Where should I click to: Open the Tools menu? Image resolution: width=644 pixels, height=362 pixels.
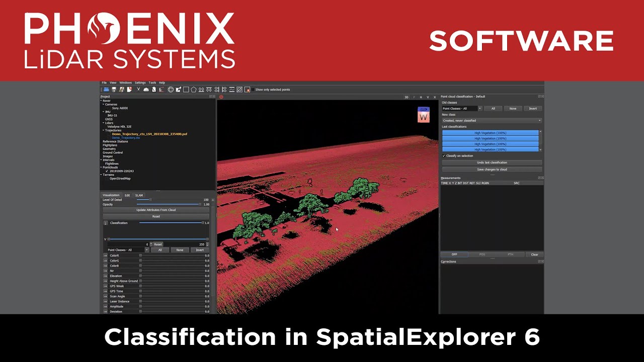(152, 82)
